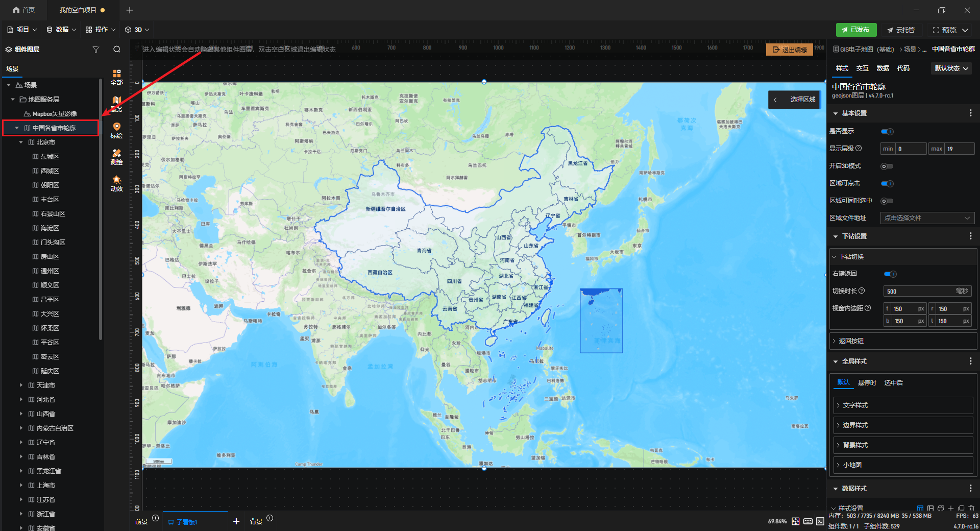Viewport: 980px width, 531px height.
Task: Select the 朝阳区 layer in tree
Action: (x=50, y=185)
